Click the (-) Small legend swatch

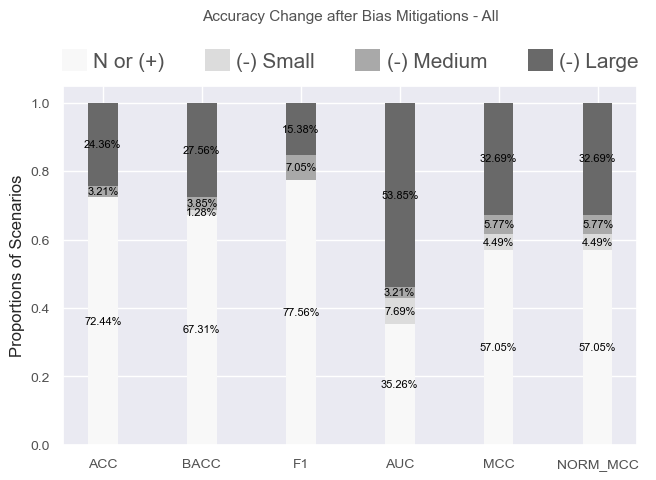(x=217, y=60)
